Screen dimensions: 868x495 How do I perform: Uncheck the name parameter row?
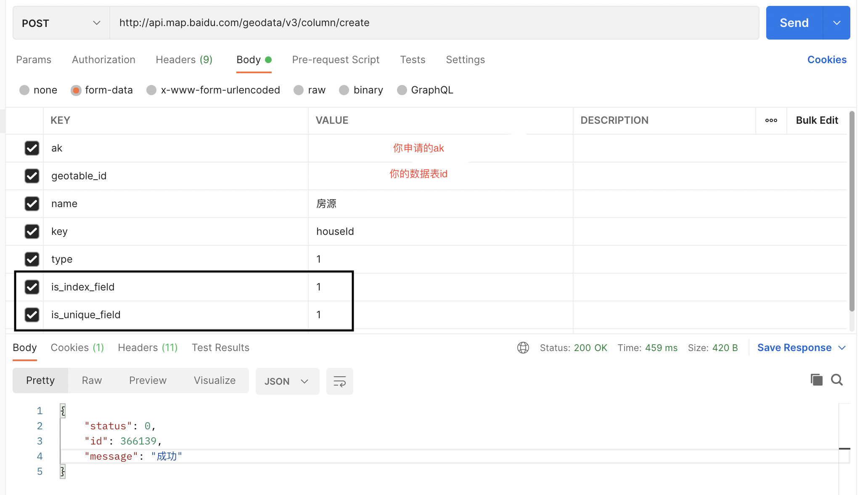[x=32, y=204]
